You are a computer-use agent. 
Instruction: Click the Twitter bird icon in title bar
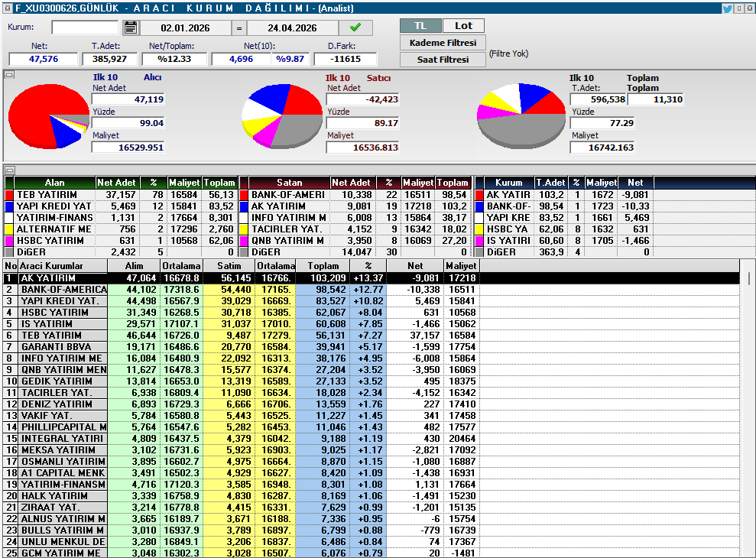(x=727, y=8)
